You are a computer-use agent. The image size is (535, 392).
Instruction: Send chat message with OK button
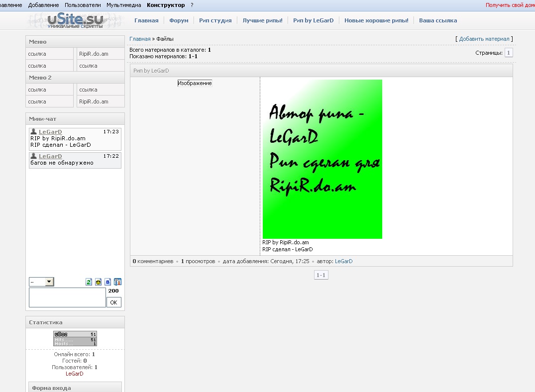[113, 302]
